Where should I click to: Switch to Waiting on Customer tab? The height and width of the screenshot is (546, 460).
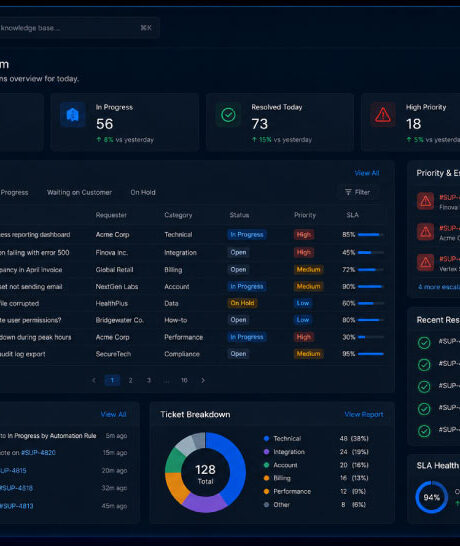click(x=79, y=192)
